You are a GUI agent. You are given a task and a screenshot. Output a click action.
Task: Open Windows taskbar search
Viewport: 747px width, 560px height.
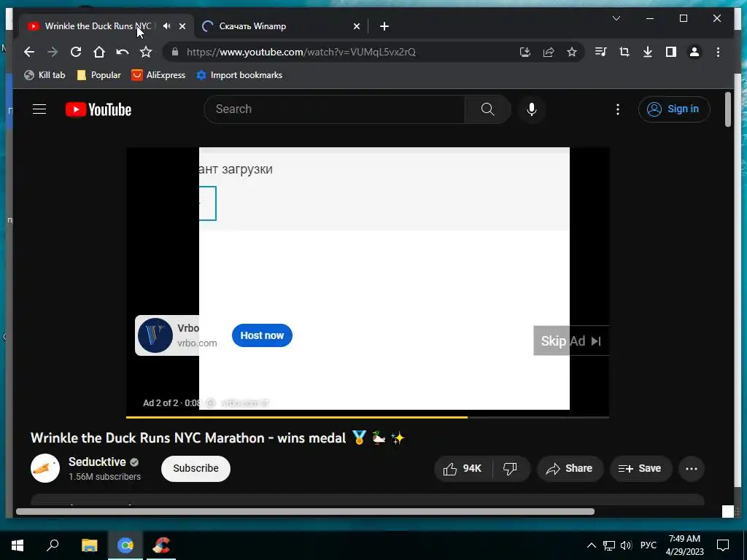tap(53, 545)
